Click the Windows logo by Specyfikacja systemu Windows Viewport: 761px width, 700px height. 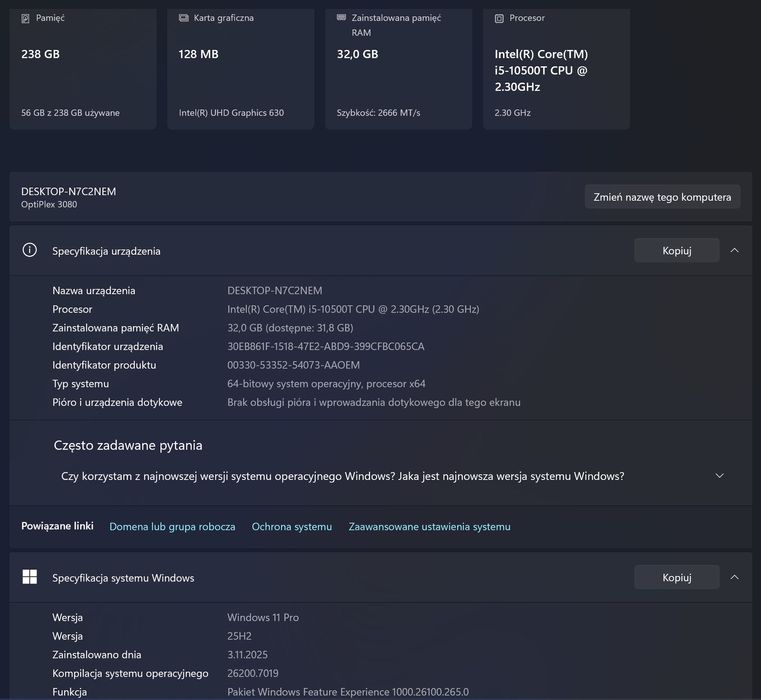point(30,577)
